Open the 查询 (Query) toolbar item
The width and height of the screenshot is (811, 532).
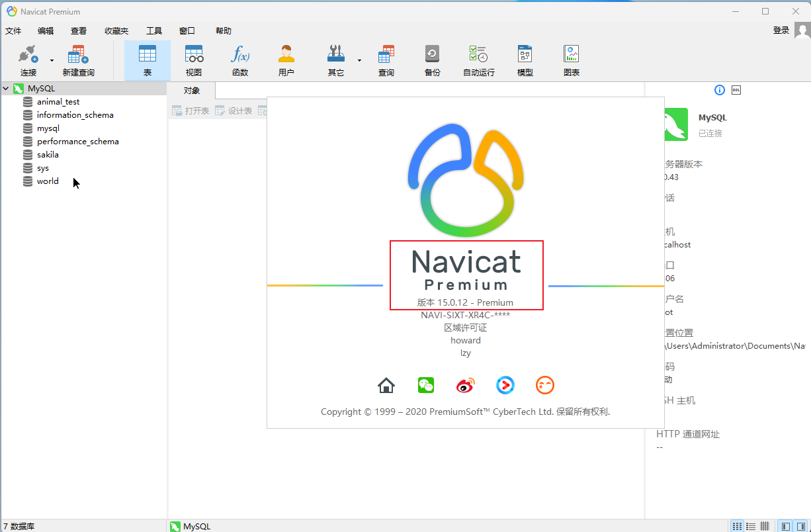click(386, 61)
